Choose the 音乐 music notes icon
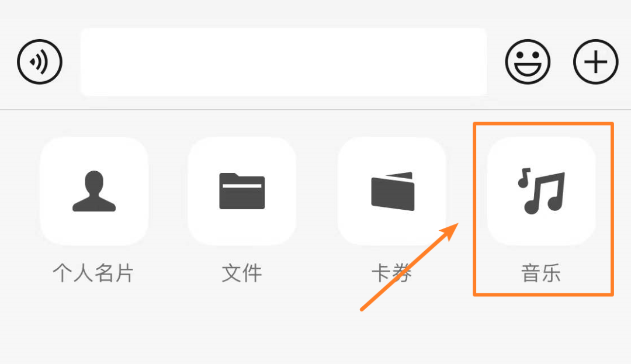Screen dimensions: 631x364 [x=541, y=191]
